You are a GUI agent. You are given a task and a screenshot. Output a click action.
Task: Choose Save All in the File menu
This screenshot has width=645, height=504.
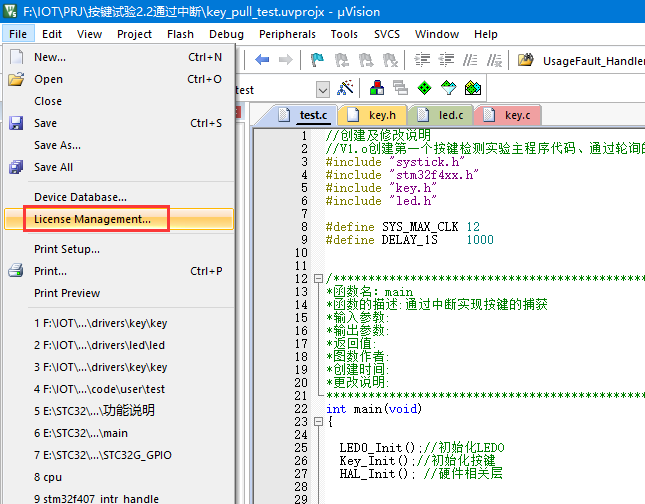click(54, 167)
